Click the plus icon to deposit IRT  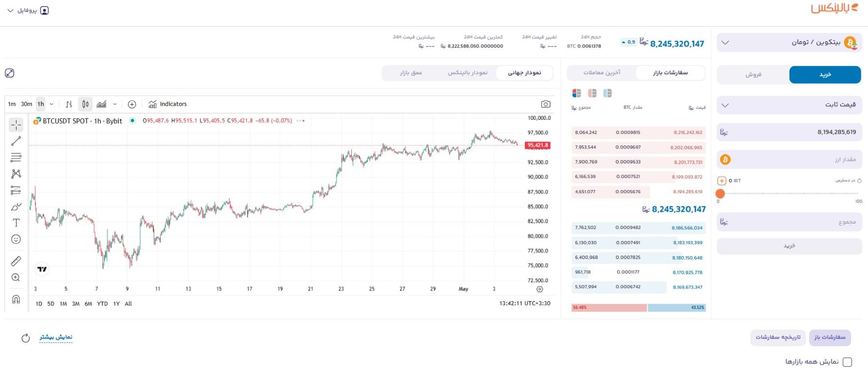721,181
